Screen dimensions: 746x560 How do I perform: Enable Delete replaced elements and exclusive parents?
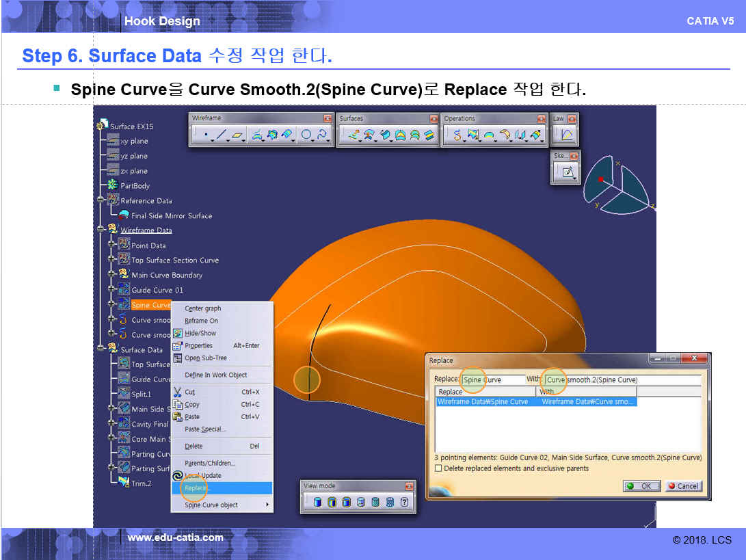(438, 468)
